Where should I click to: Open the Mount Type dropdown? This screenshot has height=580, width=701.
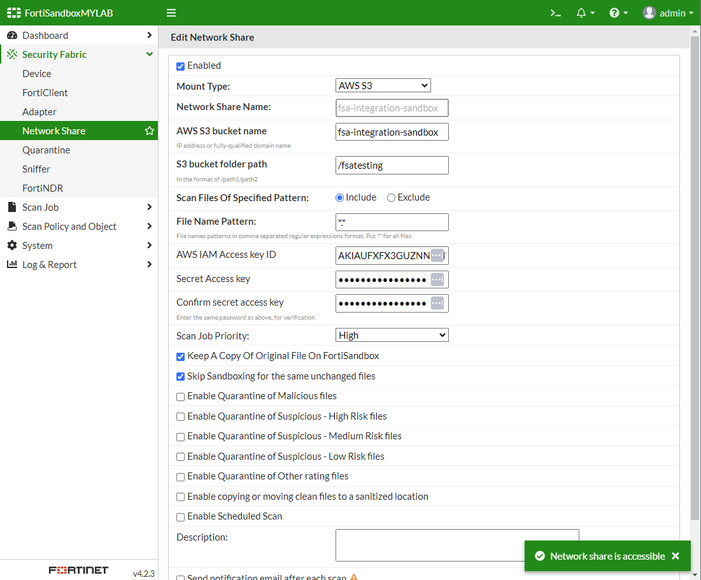[x=383, y=86]
